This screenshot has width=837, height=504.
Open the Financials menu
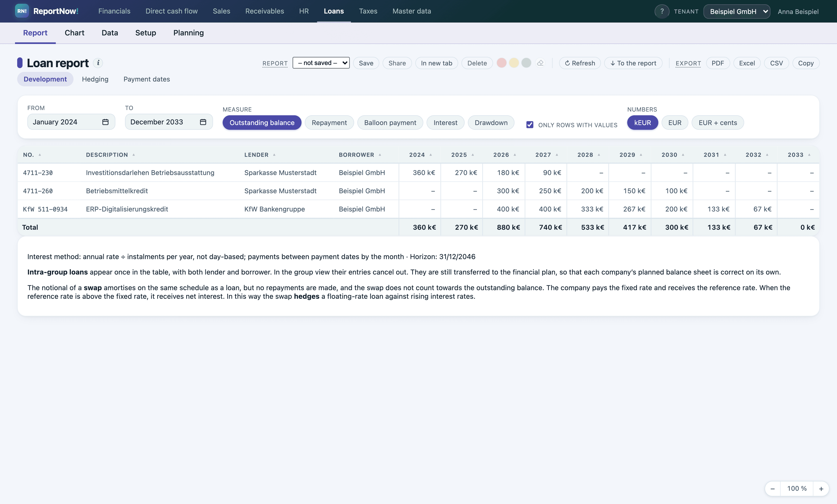[x=114, y=11]
